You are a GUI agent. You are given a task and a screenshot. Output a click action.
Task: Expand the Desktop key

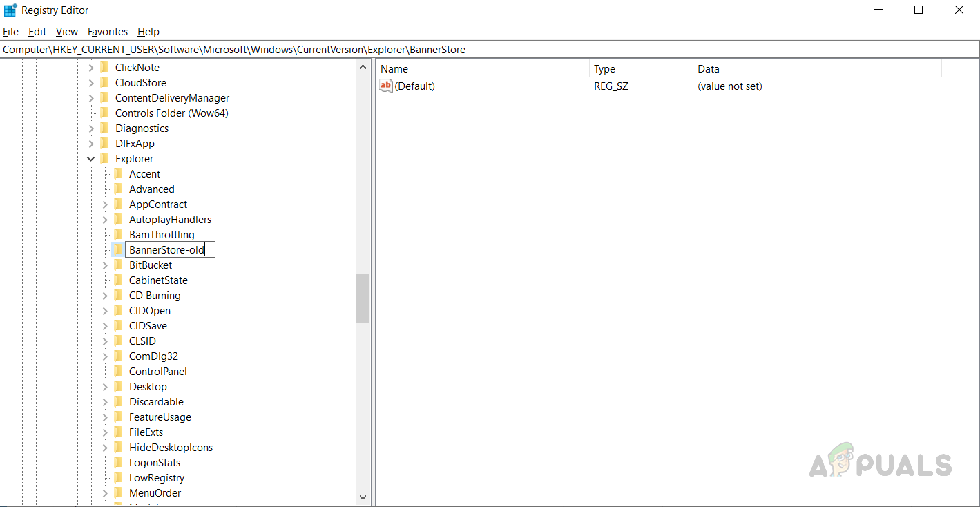click(105, 387)
